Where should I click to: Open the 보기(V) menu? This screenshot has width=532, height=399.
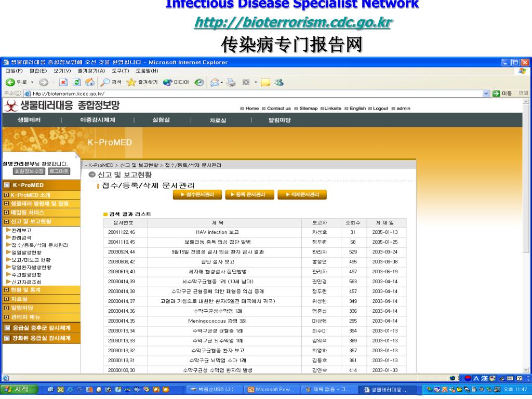(x=62, y=71)
